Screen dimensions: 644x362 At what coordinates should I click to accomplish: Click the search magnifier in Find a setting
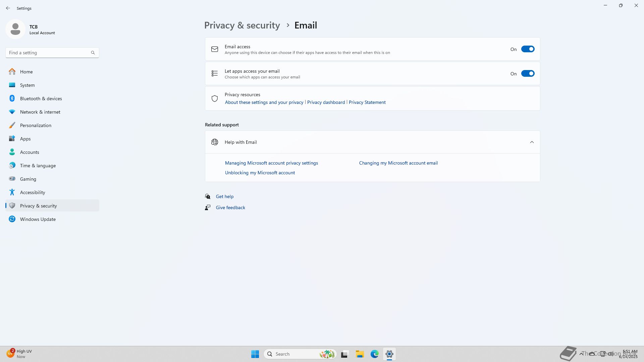tap(93, 53)
